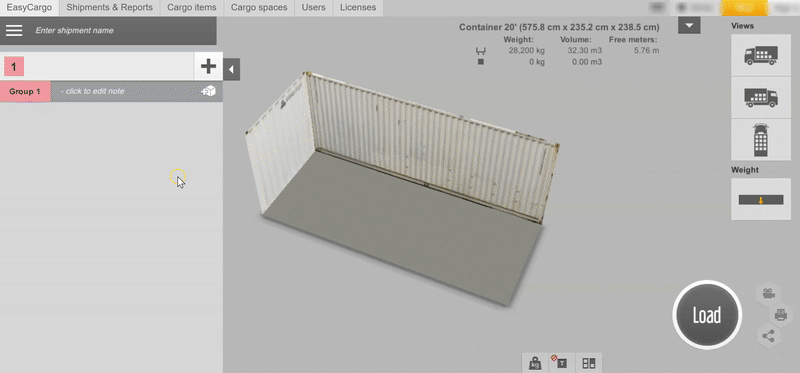Click the Enter shipment name field
The image size is (800, 373).
tap(122, 31)
